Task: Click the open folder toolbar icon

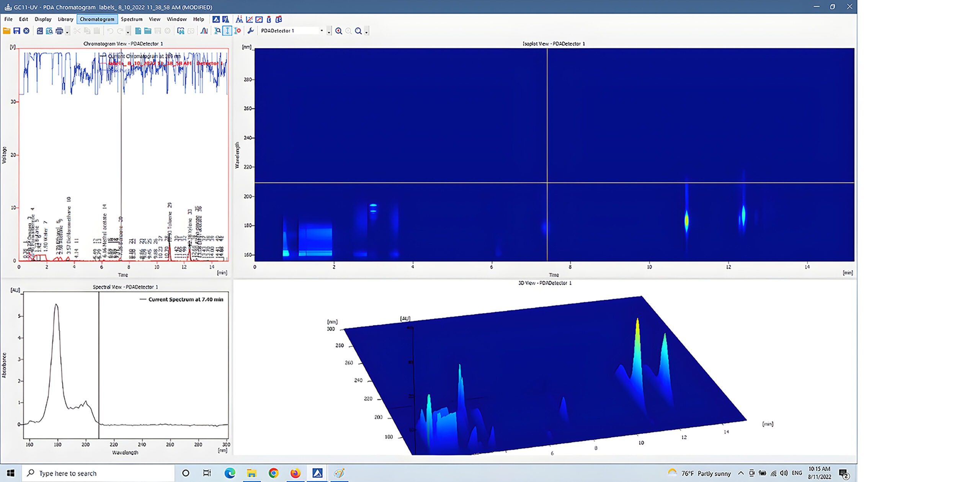Action: (7, 31)
